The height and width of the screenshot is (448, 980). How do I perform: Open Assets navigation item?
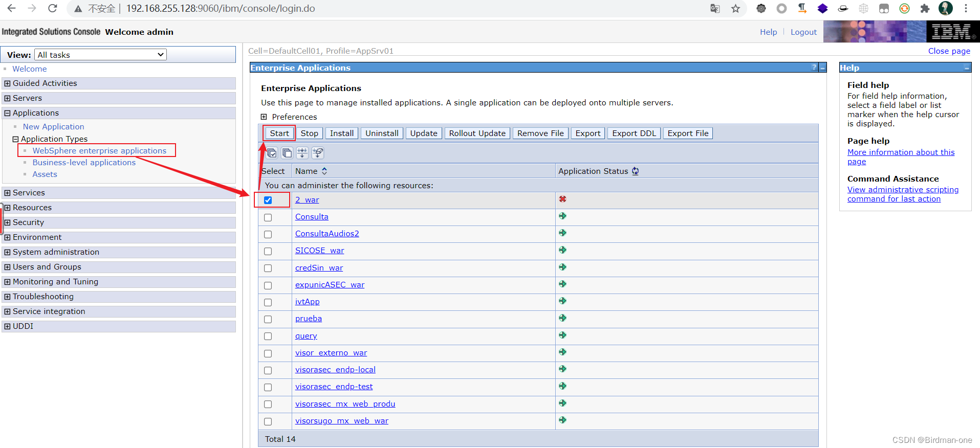[x=45, y=174]
